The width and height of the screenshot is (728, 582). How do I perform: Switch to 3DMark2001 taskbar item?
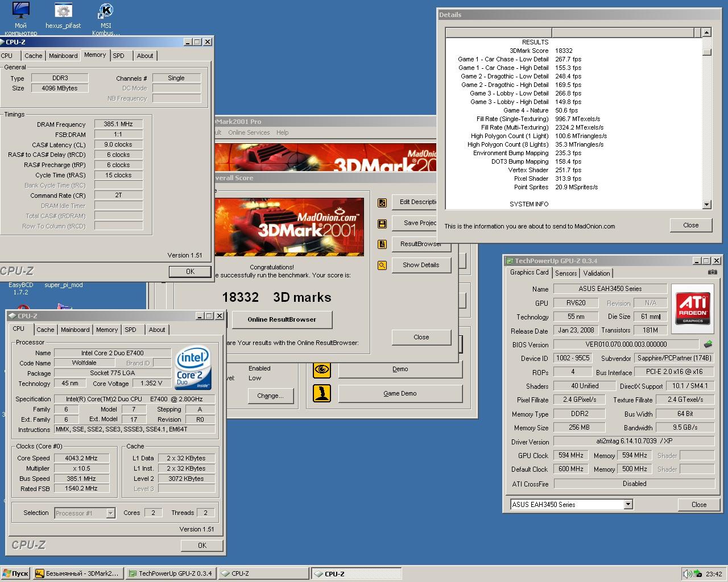pos(78,573)
